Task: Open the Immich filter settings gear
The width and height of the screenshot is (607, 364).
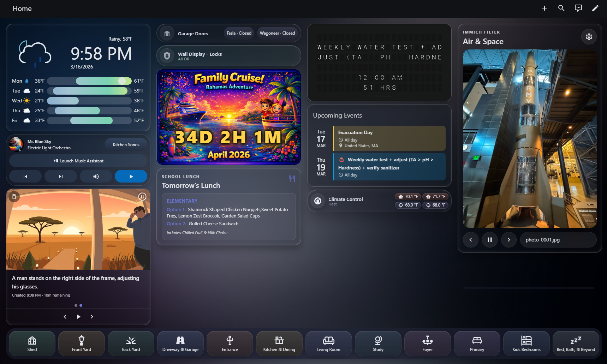Action: pyautogui.click(x=589, y=36)
